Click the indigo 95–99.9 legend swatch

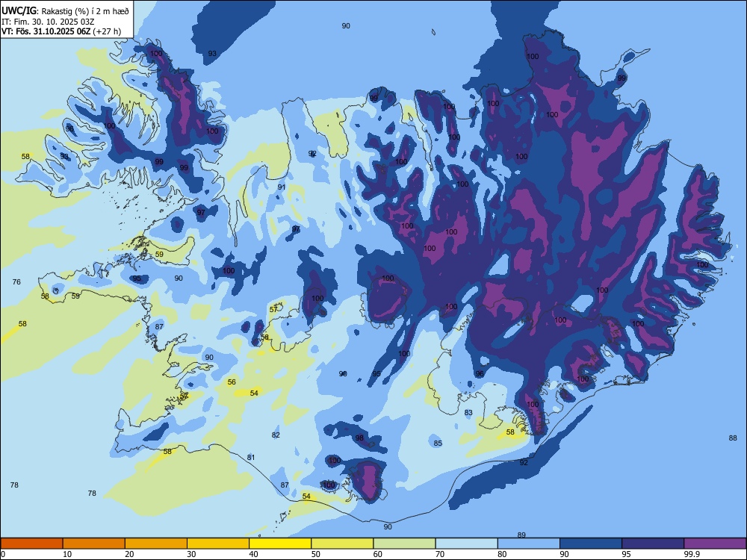[x=653, y=544]
